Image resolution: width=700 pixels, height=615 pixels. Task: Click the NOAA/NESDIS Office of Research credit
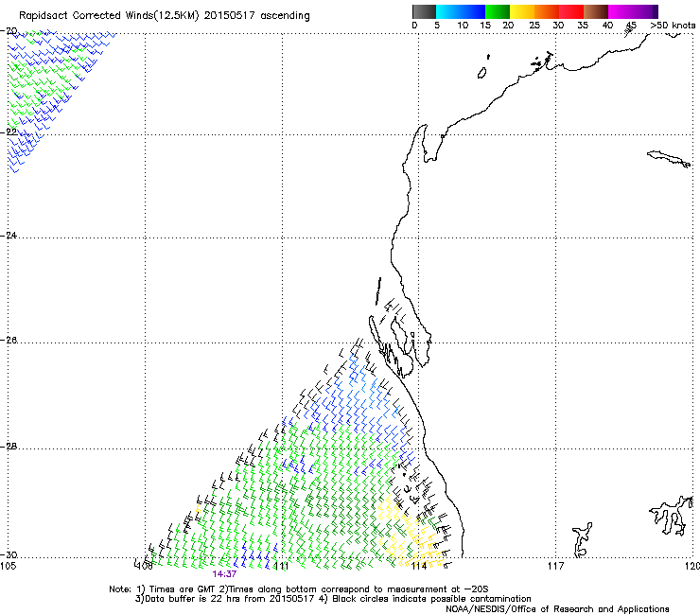click(557, 608)
